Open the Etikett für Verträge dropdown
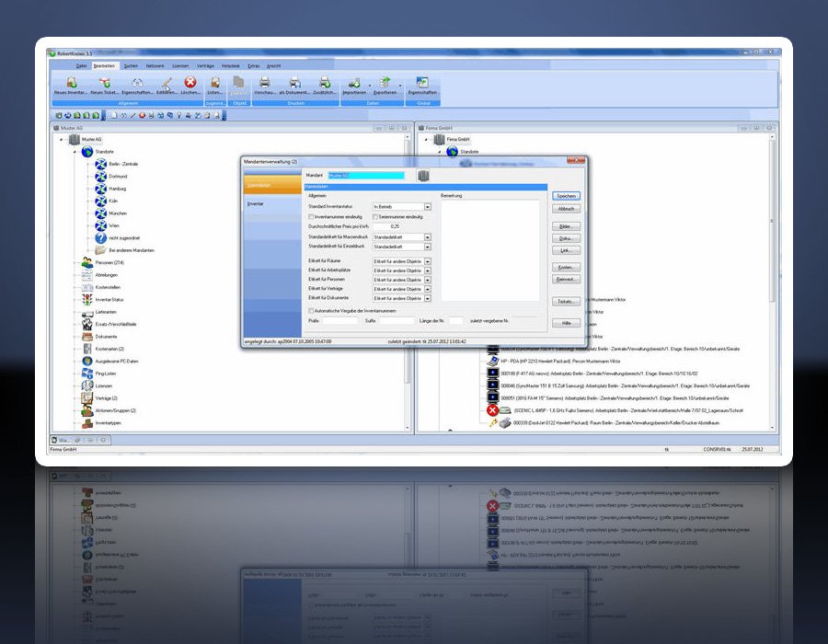 [427, 289]
